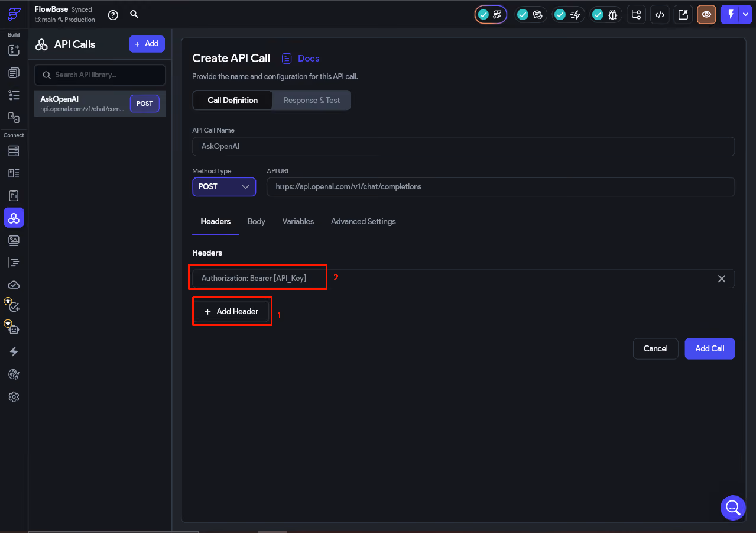Open the widget tree icon in sidebar
The width and height of the screenshot is (756, 533).
[14, 95]
